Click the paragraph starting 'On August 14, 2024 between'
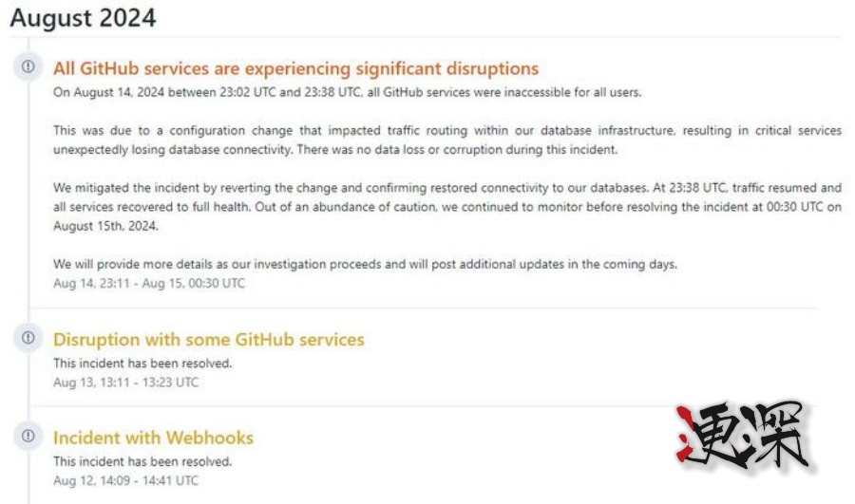Image resolution: width=855 pixels, height=504 pixels. [347, 92]
